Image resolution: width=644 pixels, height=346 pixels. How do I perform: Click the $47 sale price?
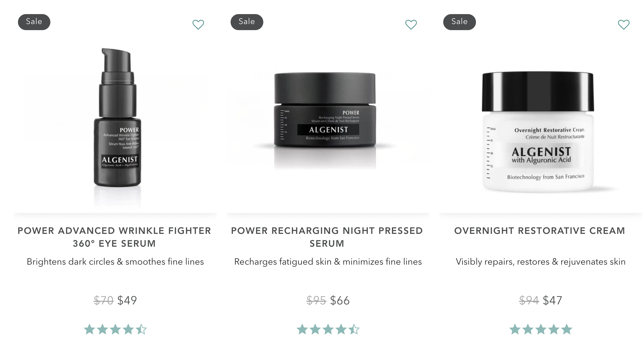click(x=552, y=300)
